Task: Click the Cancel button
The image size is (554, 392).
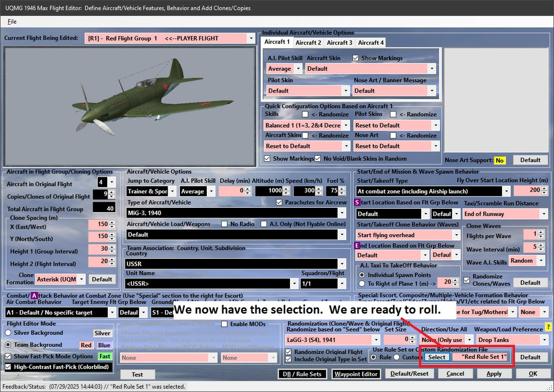Action: [x=455, y=373]
